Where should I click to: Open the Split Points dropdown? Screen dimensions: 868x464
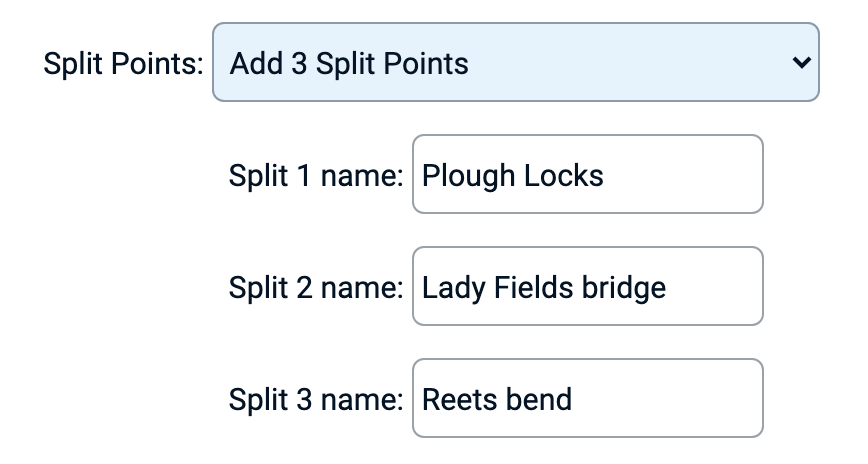point(515,63)
